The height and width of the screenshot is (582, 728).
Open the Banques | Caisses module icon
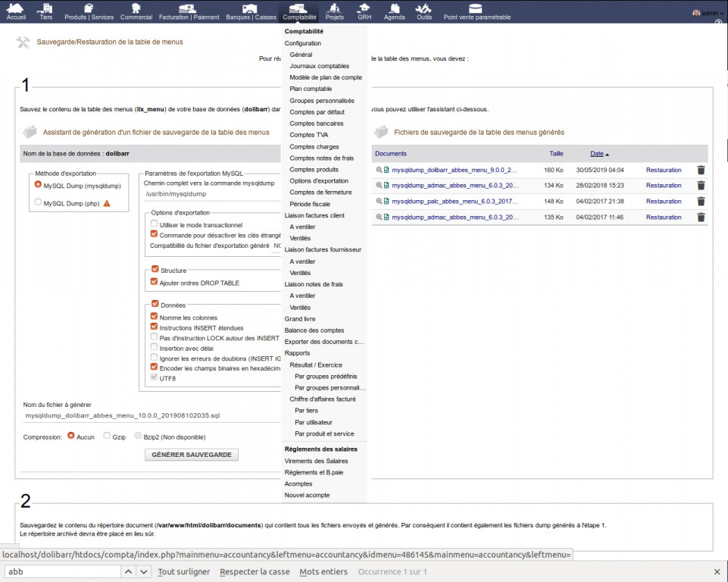pyautogui.click(x=251, y=8)
